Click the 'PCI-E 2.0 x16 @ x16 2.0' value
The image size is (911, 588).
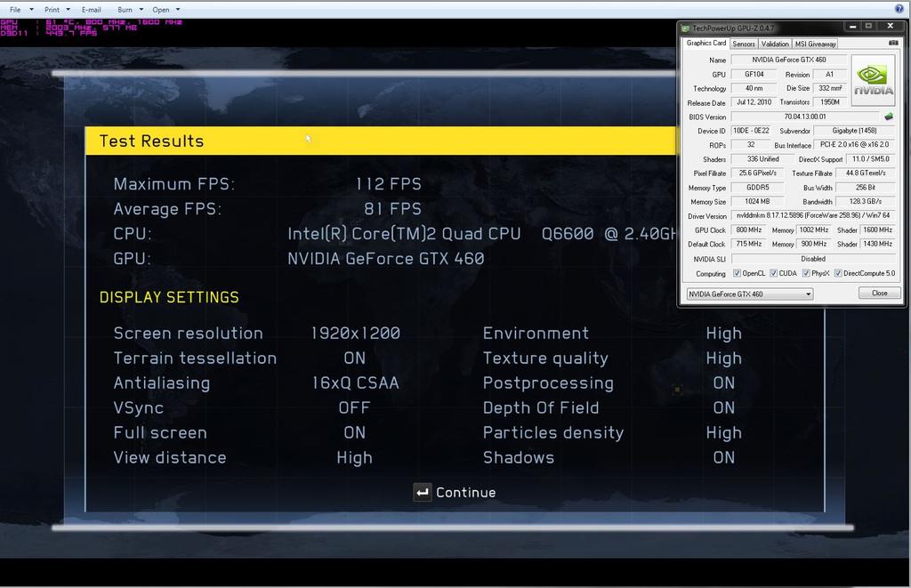coord(854,145)
